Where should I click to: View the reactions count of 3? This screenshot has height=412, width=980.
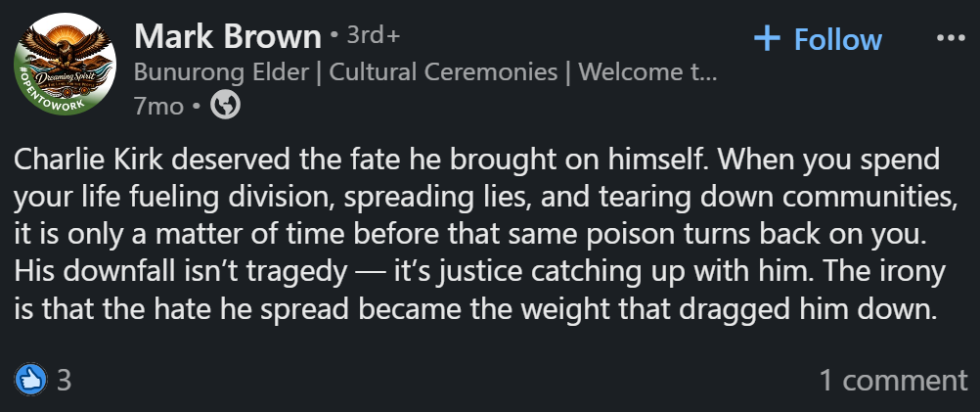click(64, 380)
